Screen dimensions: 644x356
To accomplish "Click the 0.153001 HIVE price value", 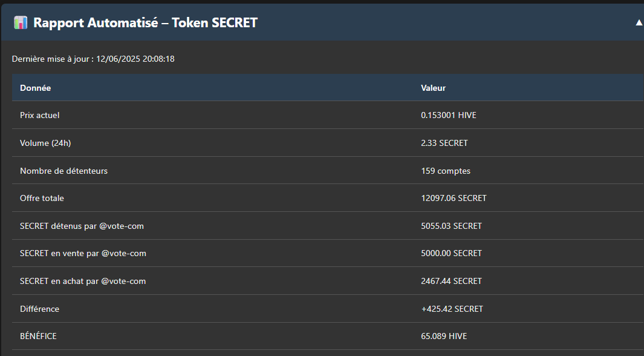I will 449,115.
